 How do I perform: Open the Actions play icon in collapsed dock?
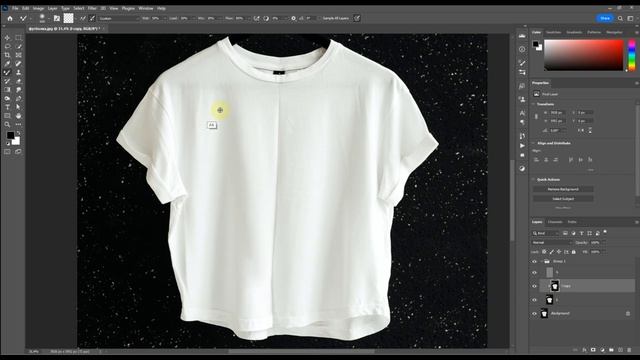(522, 146)
